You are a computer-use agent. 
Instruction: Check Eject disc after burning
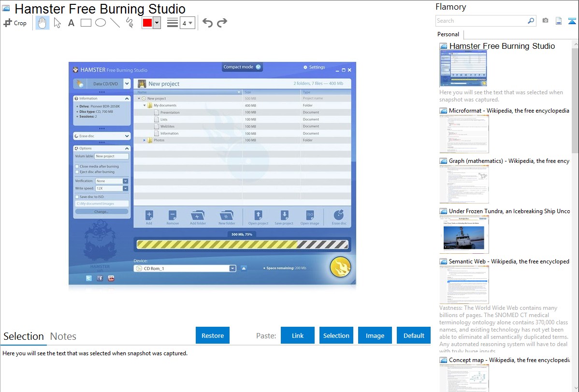[x=77, y=172]
